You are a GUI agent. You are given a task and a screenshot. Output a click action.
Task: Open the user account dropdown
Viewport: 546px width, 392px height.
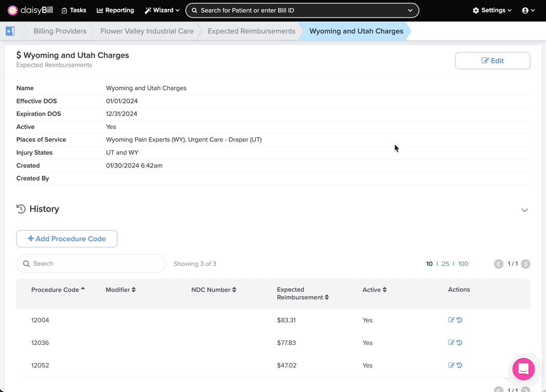click(x=528, y=10)
